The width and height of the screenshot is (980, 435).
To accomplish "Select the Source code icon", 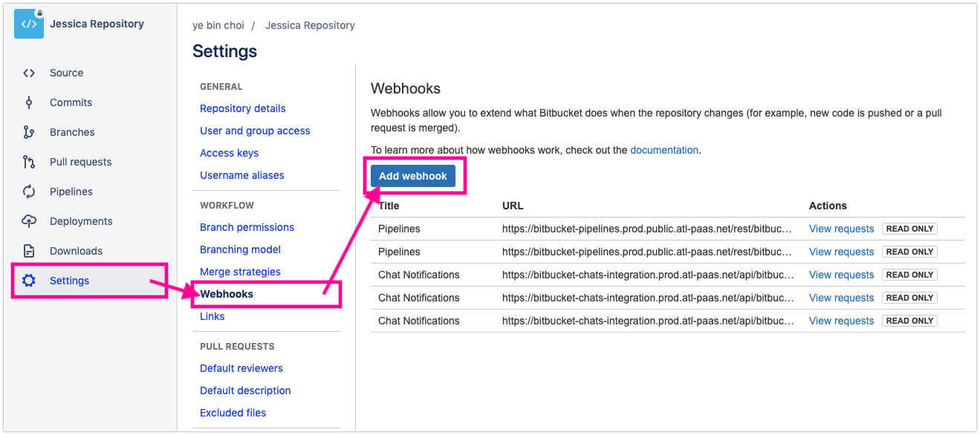I will (29, 73).
